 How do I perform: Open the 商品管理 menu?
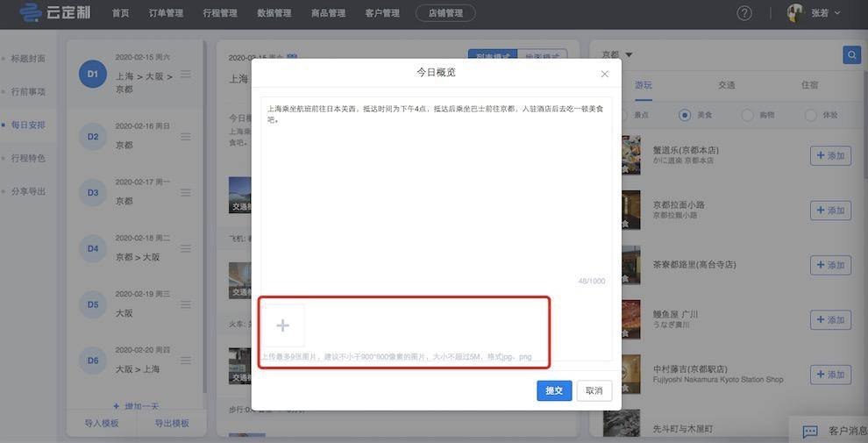tap(328, 13)
